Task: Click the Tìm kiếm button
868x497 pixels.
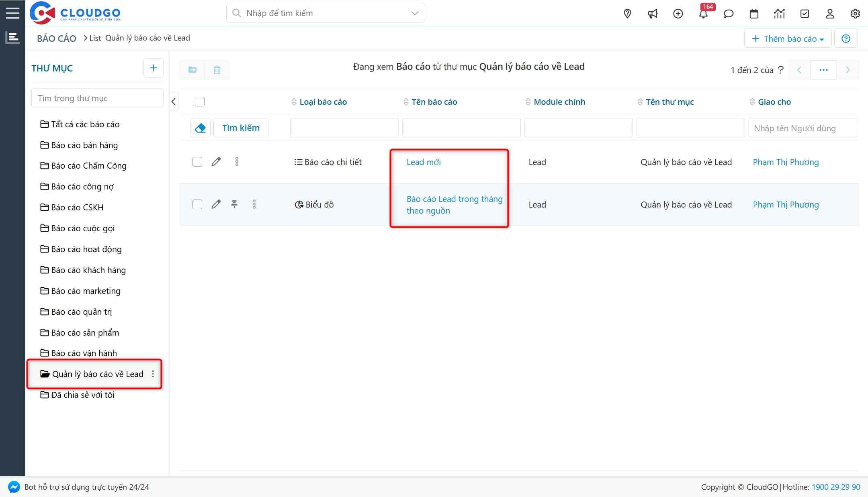Action: pos(241,128)
